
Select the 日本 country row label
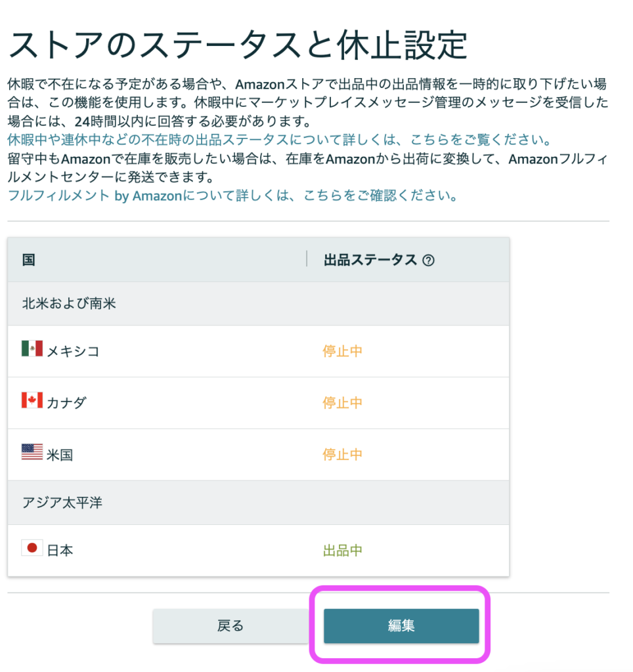[60, 550]
